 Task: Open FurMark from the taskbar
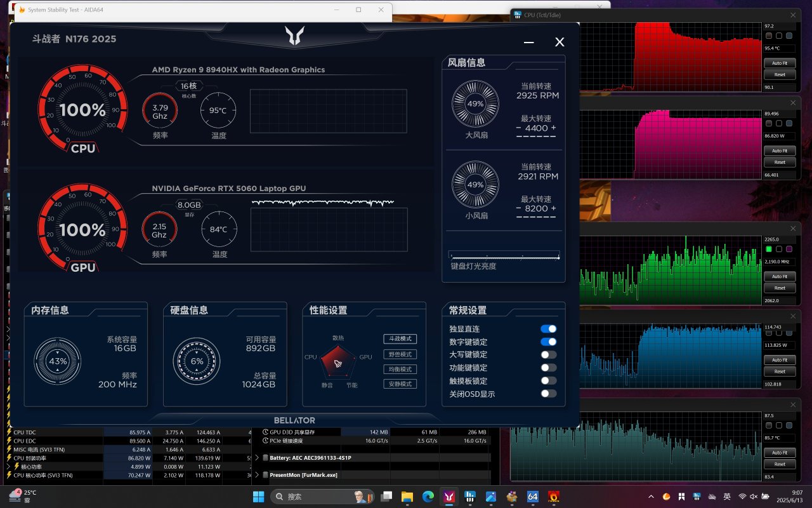553,497
